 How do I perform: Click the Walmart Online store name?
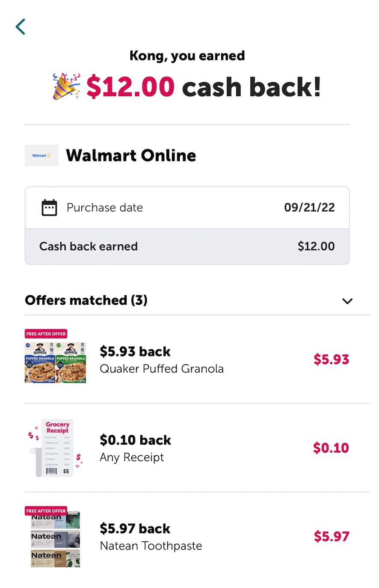pyautogui.click(x=130, y=155)
